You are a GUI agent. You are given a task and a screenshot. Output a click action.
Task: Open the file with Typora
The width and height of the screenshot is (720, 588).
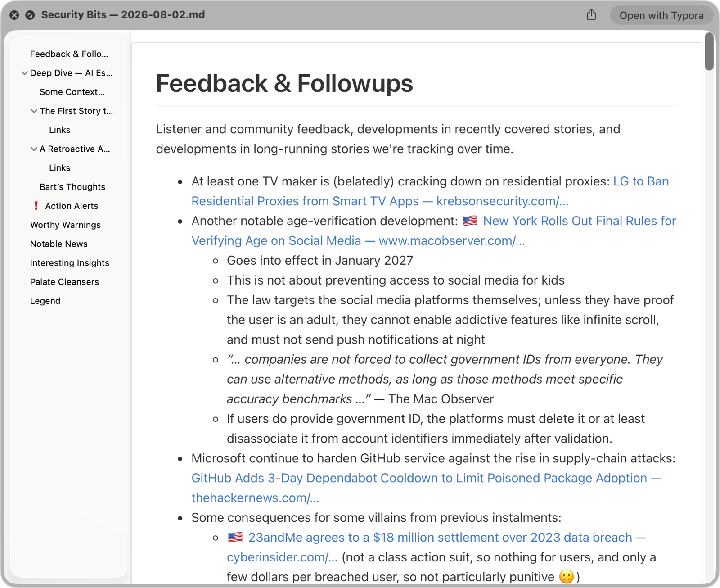coord(661,15)
